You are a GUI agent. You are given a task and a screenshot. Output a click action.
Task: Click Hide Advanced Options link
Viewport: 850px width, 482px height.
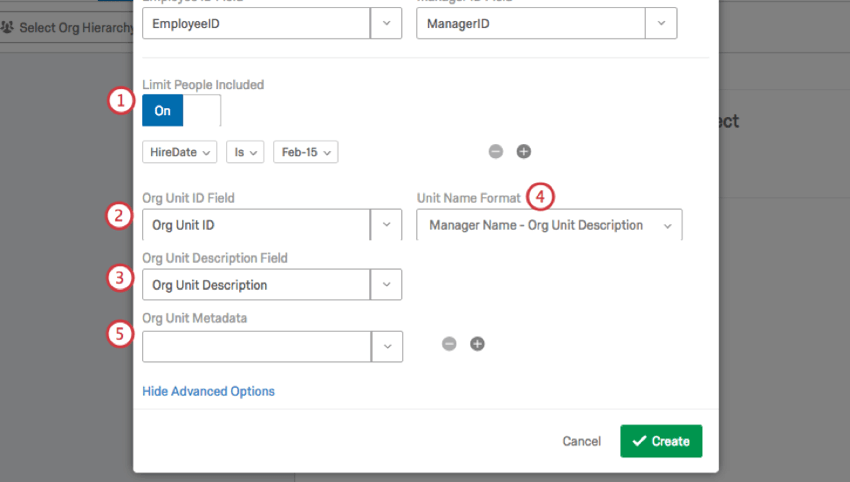tap(208, 391)
